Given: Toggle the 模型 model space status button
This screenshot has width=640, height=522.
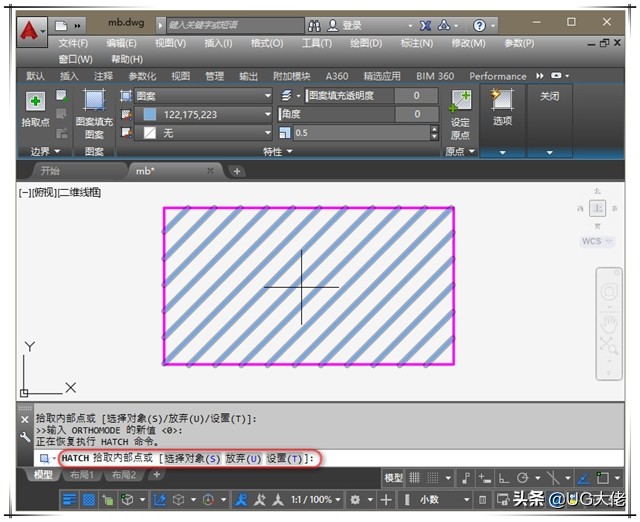Looking at the screenshot, I should click(394, 479).
